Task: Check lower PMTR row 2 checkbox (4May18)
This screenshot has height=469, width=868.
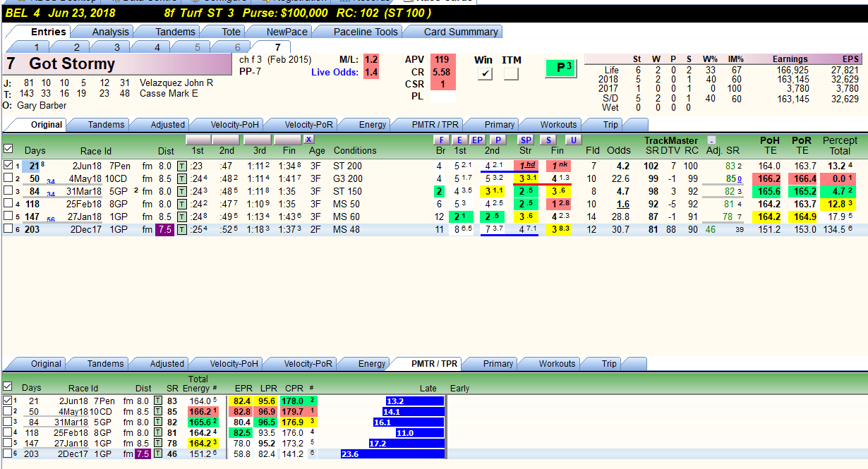Action: (8, 411)
